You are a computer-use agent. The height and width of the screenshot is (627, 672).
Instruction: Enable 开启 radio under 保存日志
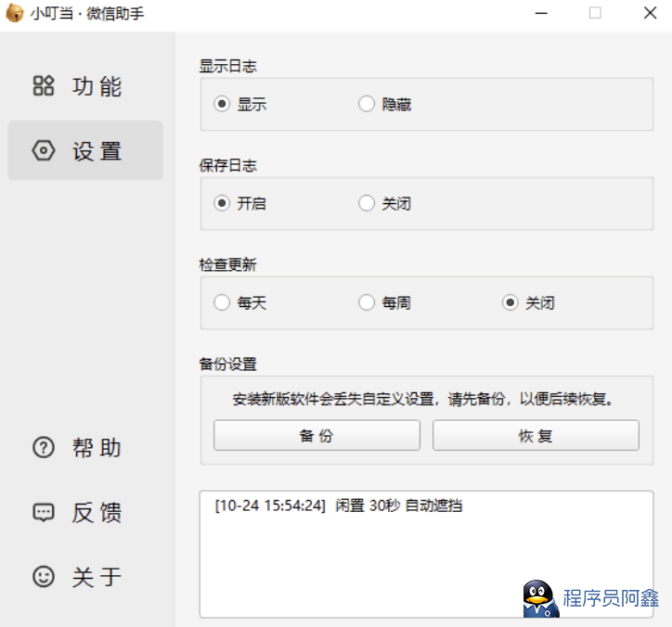tap(222, 204)
